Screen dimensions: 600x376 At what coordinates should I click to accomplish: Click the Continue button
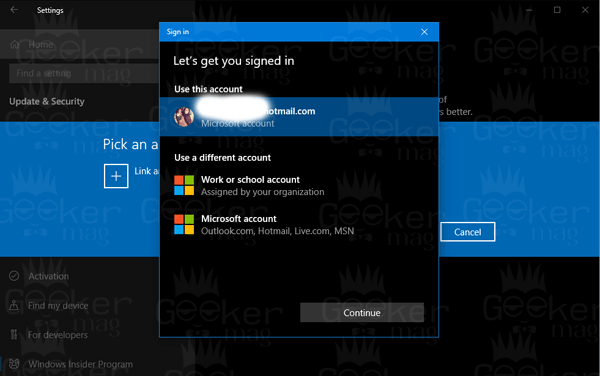(x=362, y=313)
